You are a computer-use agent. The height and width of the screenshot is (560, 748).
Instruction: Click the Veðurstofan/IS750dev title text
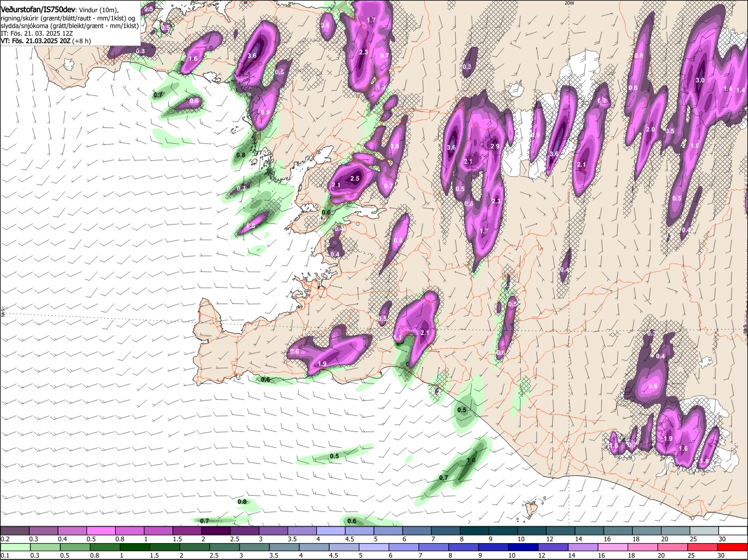pyautogui.click(x=38, y=10)
